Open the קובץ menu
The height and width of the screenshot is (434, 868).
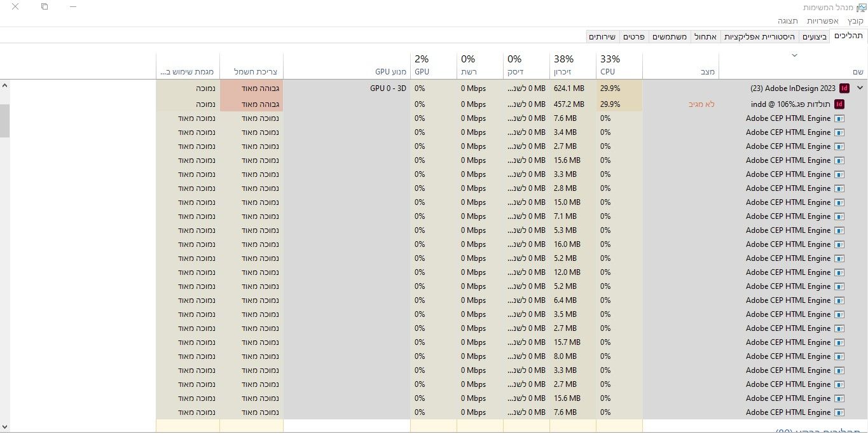click(x=855, y=21)
